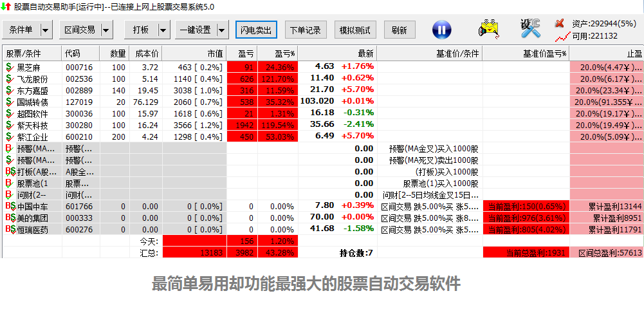This screenshot has width=644, height=309.
Task: Sort by 数量 column header
Action: (x=115, y=53)
